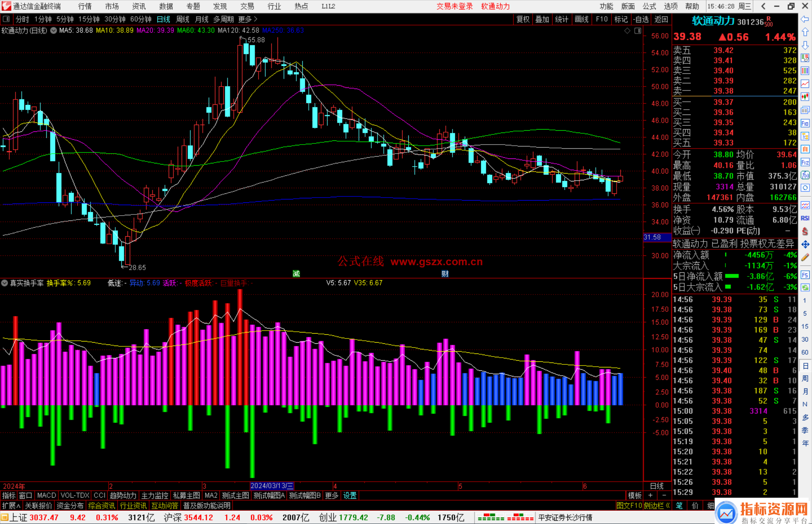Click the up arrow icon in right sidebar
Viewport: 812px width, 524px height.
[x=805, y=32]
